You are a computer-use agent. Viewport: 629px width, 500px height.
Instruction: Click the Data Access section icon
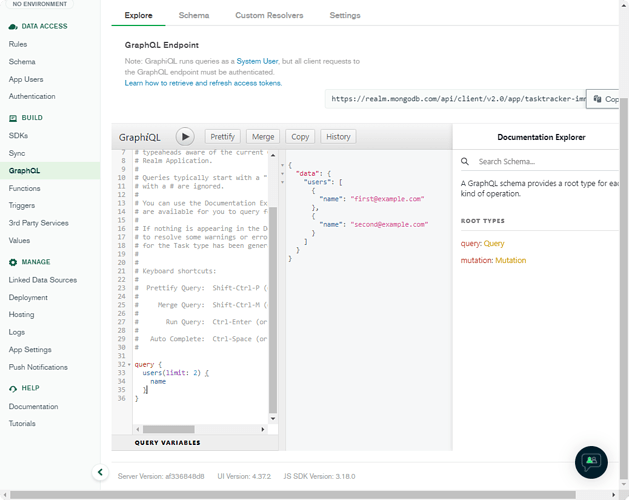pos(13,26)
